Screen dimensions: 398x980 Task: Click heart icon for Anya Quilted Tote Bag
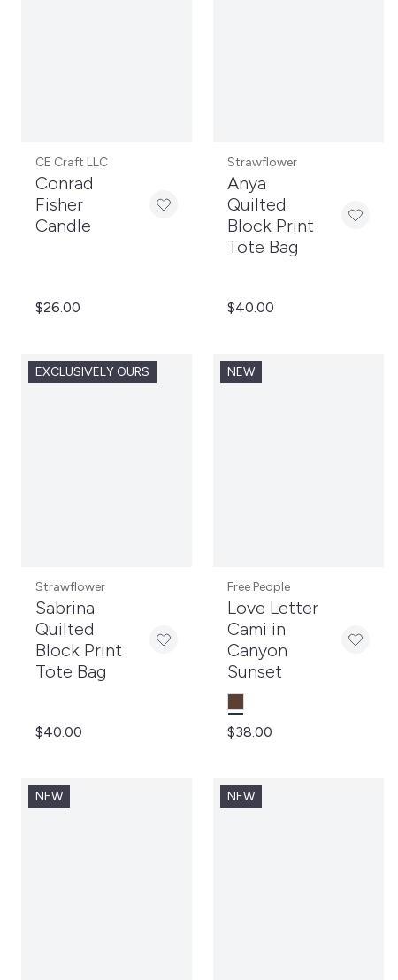pyautogui.click(x=356, y=215)
